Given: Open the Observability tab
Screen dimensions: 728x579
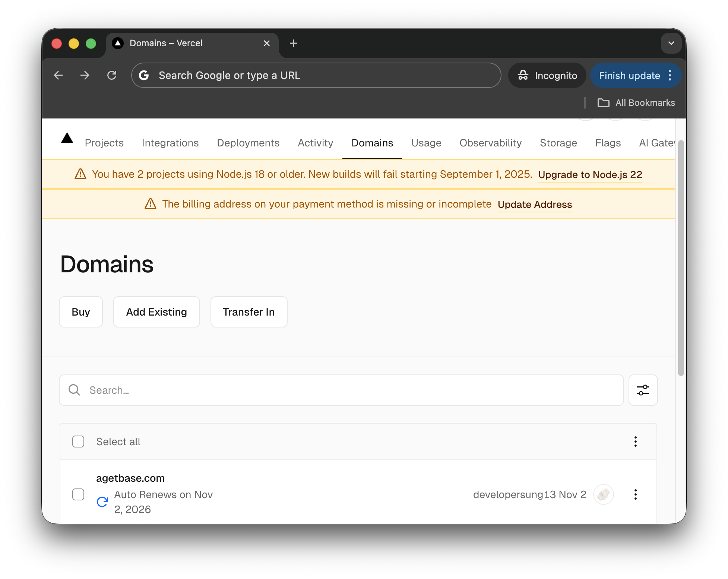Looking at the screenshot, I should pos(490,143).
